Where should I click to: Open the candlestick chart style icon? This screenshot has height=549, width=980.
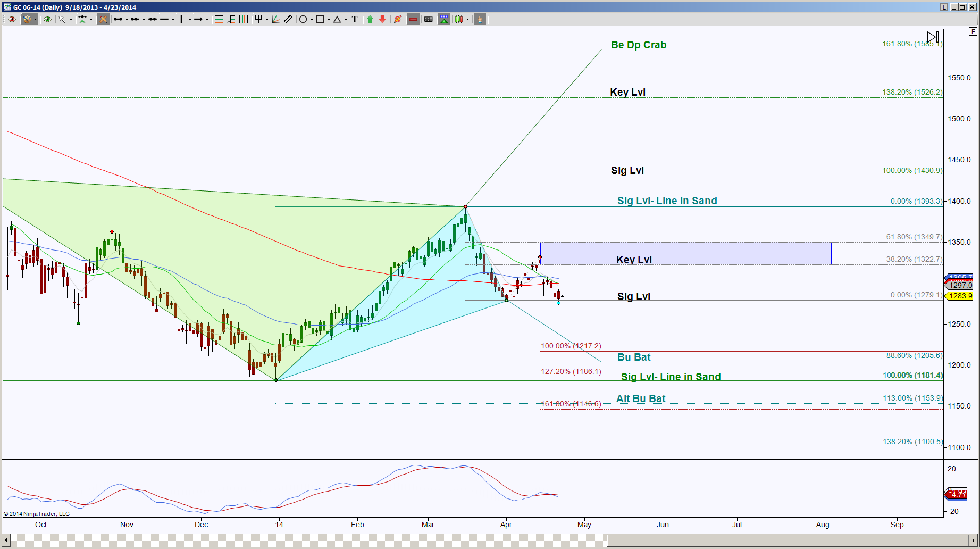click(459, 19)
